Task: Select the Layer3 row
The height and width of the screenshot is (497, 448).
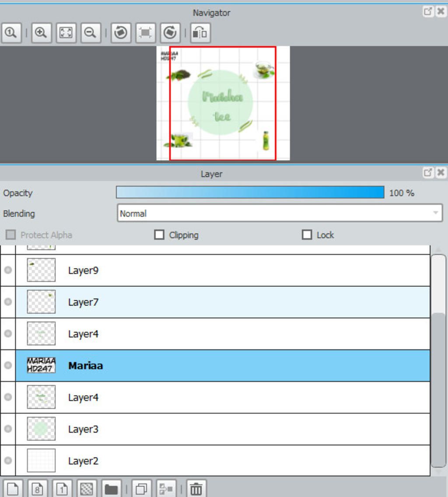Action: [223, 429]
